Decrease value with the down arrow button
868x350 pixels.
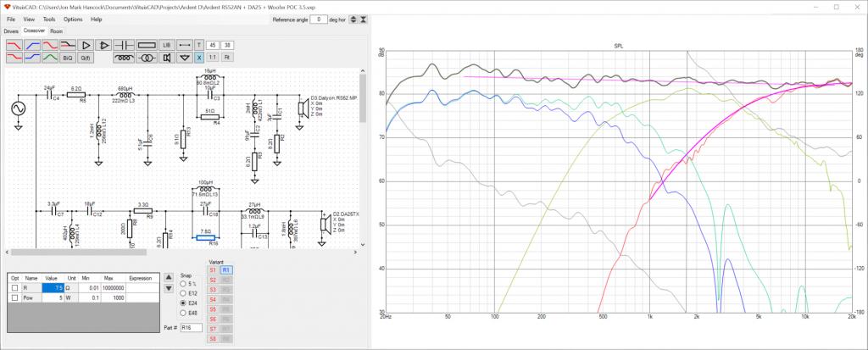[169, 288]
